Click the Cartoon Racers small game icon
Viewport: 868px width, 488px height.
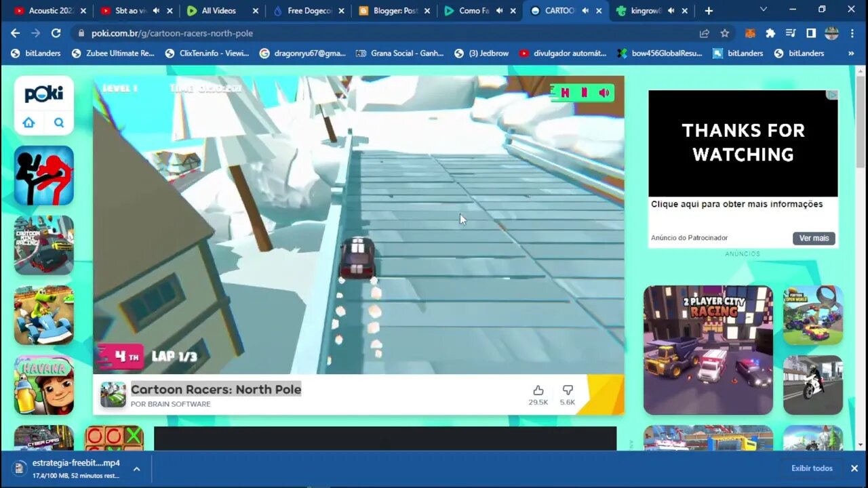pyautogui.click(x=113, y=394)
